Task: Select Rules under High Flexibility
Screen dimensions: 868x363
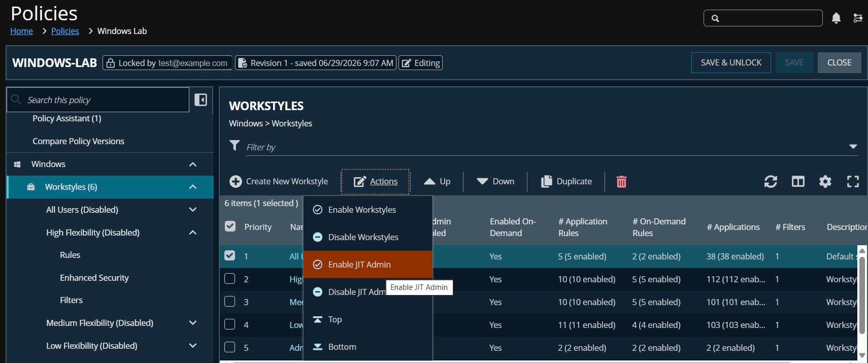Action: pos(70,255)
